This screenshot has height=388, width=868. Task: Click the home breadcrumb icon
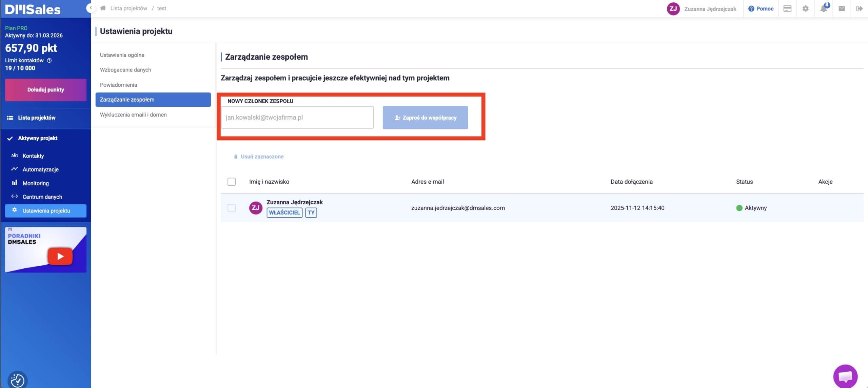click(x=103, y=8)
